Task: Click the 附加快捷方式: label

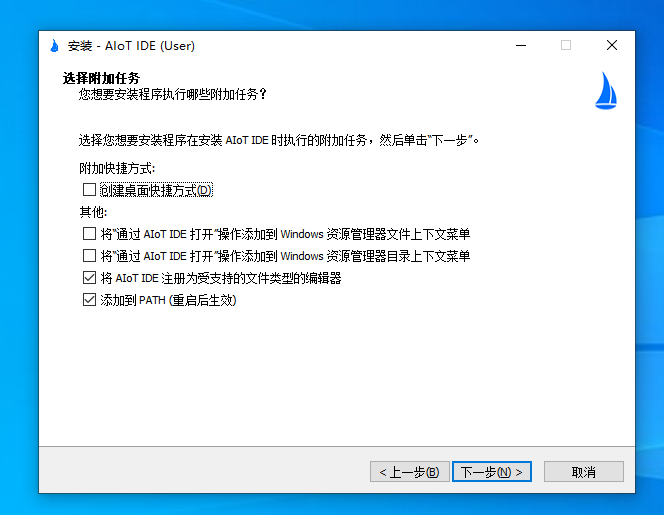Action: (117, 168)
